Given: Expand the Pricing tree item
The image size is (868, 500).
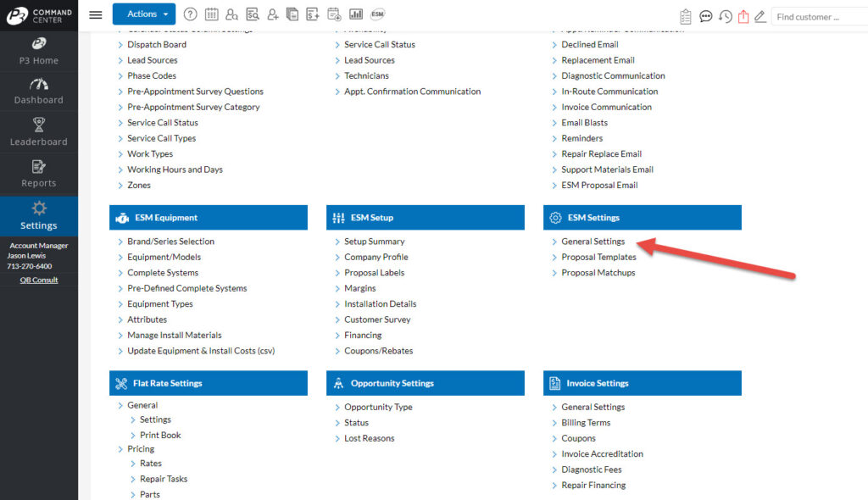Looking at the screenshot, I should 141,449.
